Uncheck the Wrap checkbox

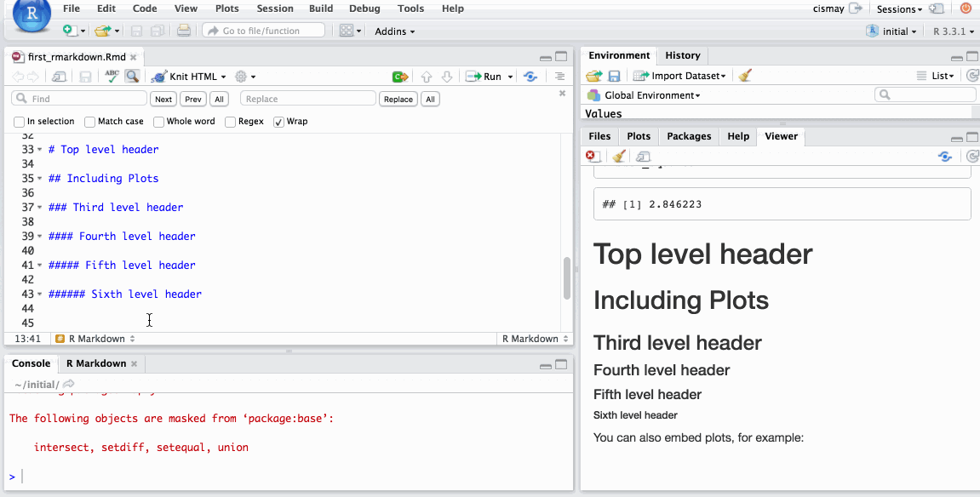click(x=278, y=122)
